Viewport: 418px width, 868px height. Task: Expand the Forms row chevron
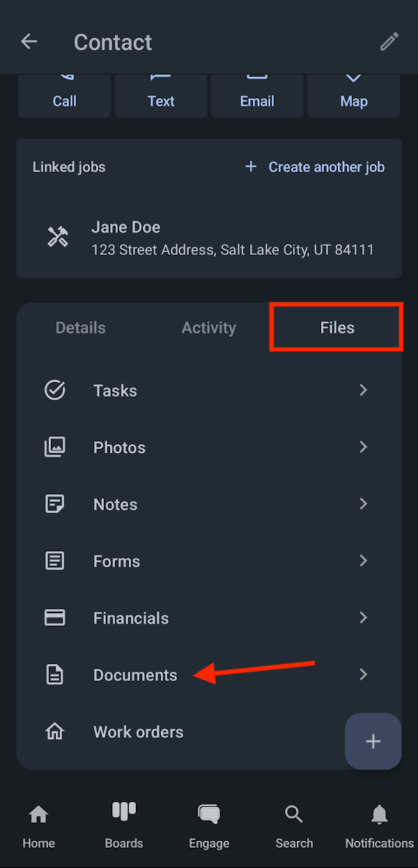click(363, 561)
